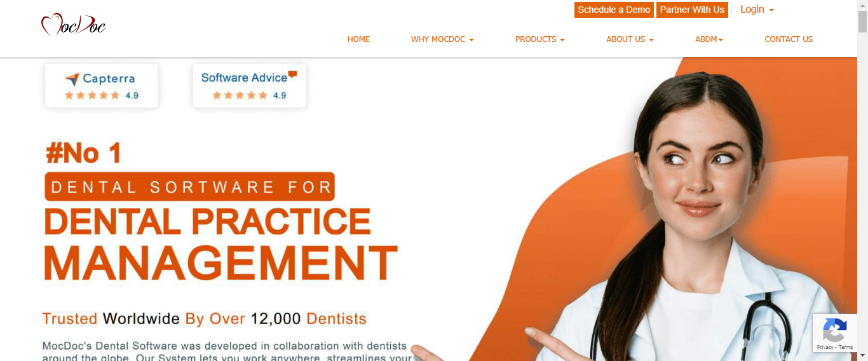Image resolution: width=868 pixels, height=361 pixels.
Task: Click the MocDoc heart logo
Action: [x=73, y=25]
